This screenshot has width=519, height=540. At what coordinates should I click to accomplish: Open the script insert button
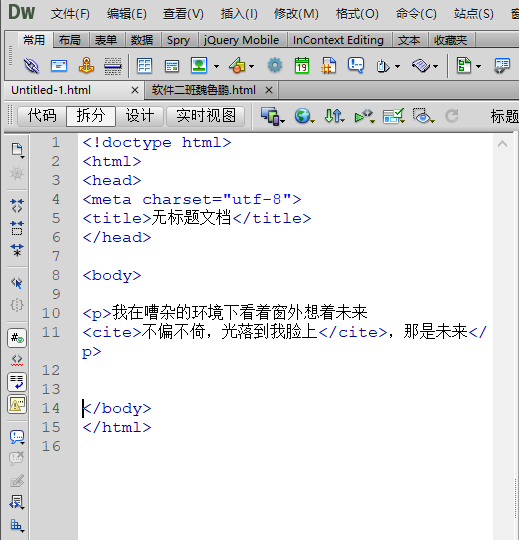click(x=421, y=65)
